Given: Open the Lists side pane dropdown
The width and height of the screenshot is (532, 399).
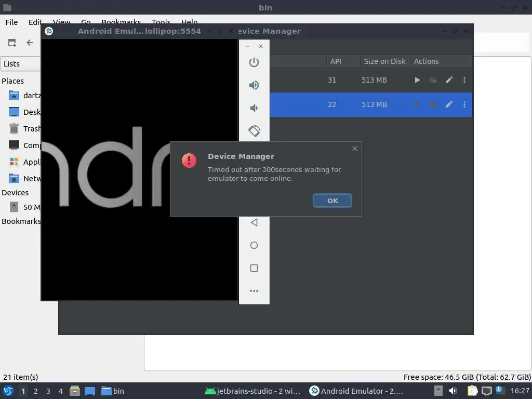Looking at the screenshot, I should (21, 64).
